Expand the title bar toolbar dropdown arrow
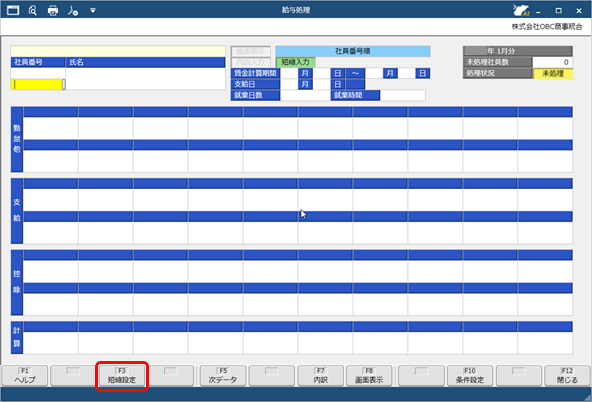The image size is (592, 402). click(x=92, y=11)
